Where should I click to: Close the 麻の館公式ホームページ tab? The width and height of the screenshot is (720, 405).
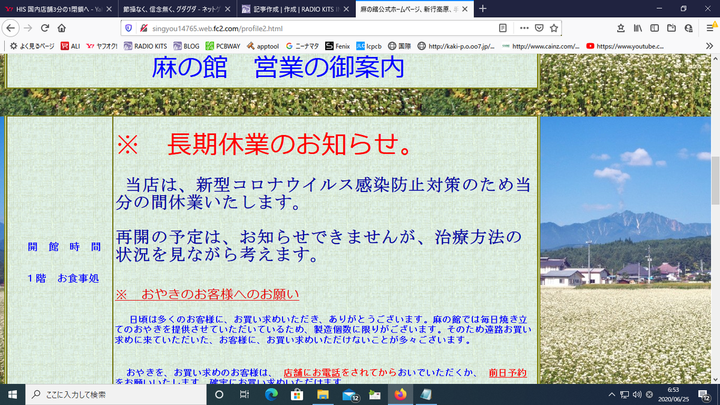[465, 9]
